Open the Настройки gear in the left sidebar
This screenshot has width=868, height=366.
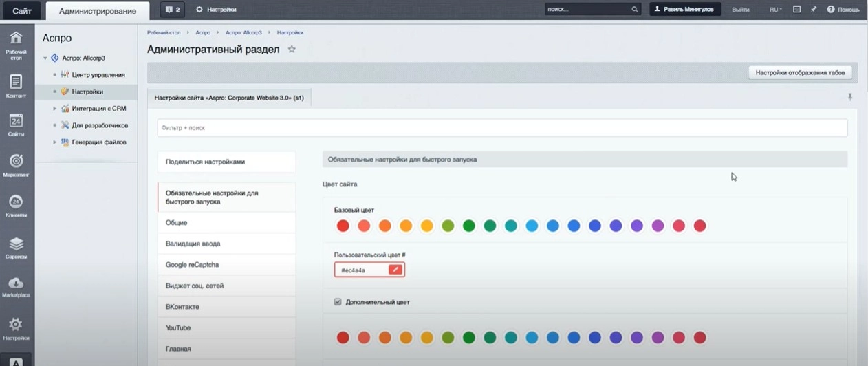[x=16, y=328]
